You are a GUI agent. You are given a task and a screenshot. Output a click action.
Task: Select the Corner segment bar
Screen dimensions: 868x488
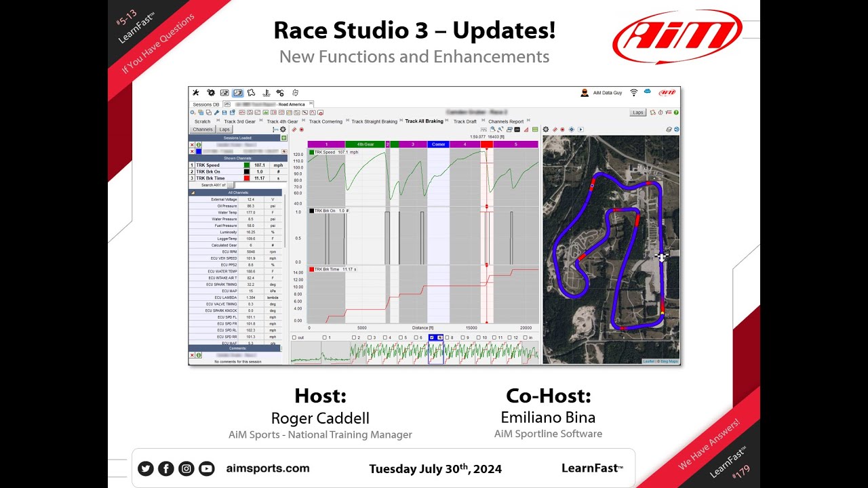point(438,144)
